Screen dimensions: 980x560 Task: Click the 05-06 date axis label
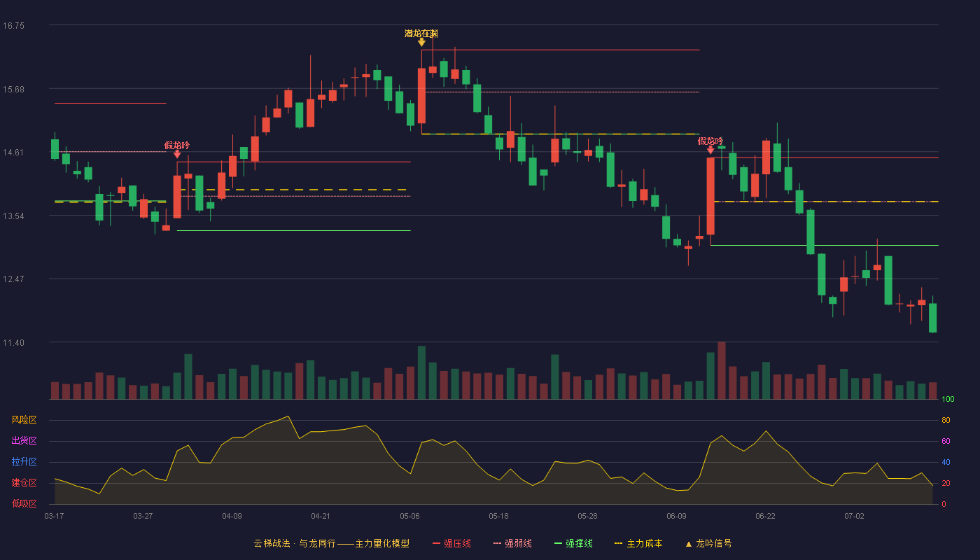[409, 516]
